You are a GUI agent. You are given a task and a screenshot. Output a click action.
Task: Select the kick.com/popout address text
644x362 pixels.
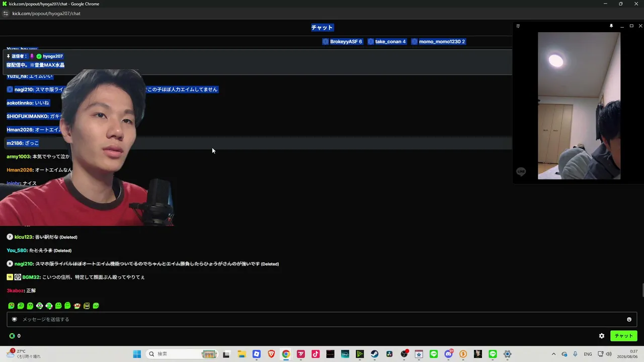tap(46, 14)
